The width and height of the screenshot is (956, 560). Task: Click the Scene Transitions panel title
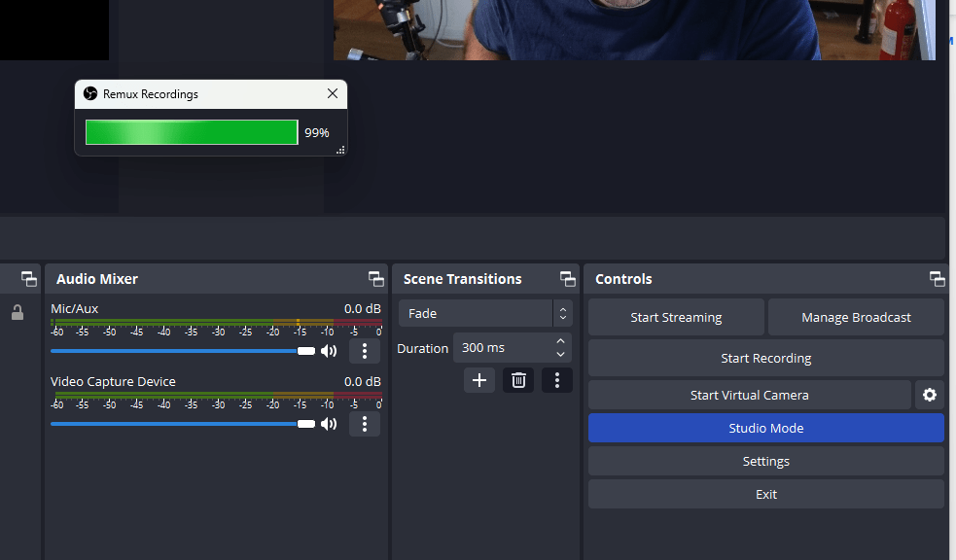pos(462,279)
